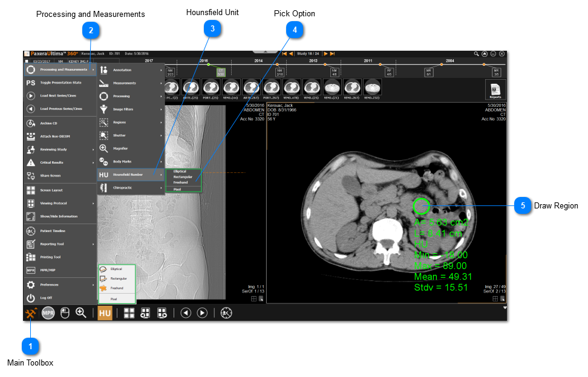Screen dimensions: 588x377
Task: Click the CT 5/30 timeline marker
Action: coord(221,71)
